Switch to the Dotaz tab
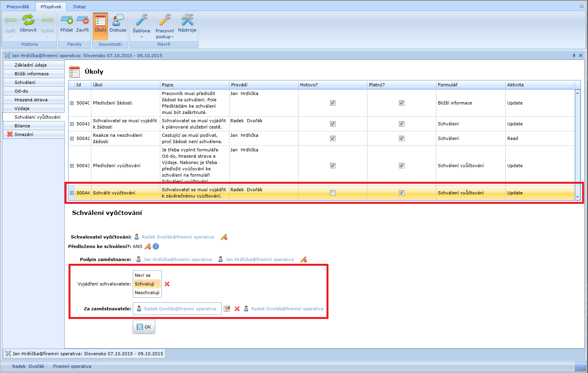 [79, 7]
